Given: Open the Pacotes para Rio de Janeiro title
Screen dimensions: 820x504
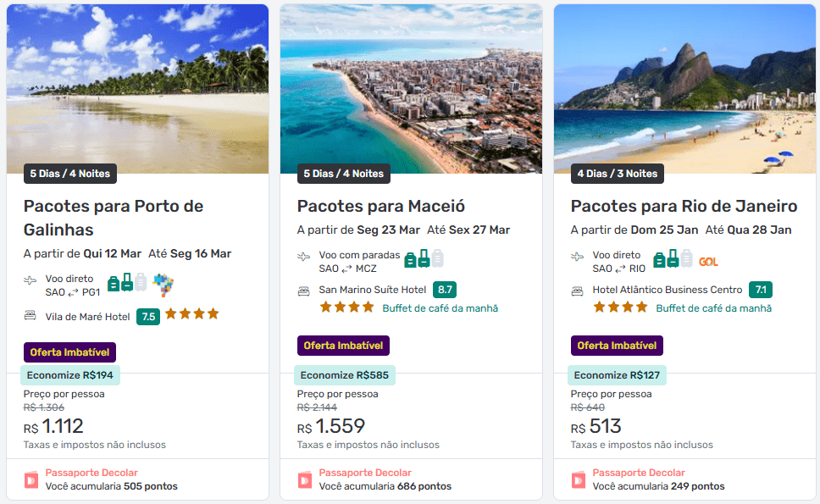Looking at the screenshot, I should coord(684,206).
